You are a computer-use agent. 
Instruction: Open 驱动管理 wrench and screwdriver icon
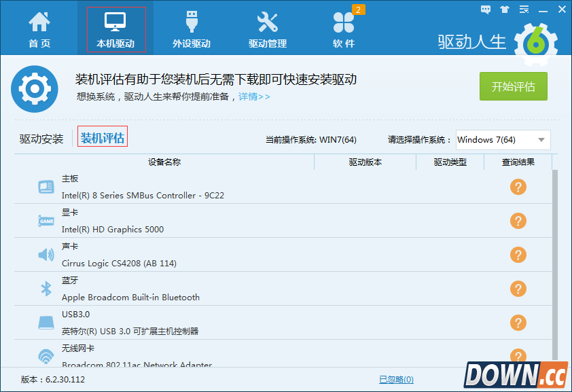(267, 29)
